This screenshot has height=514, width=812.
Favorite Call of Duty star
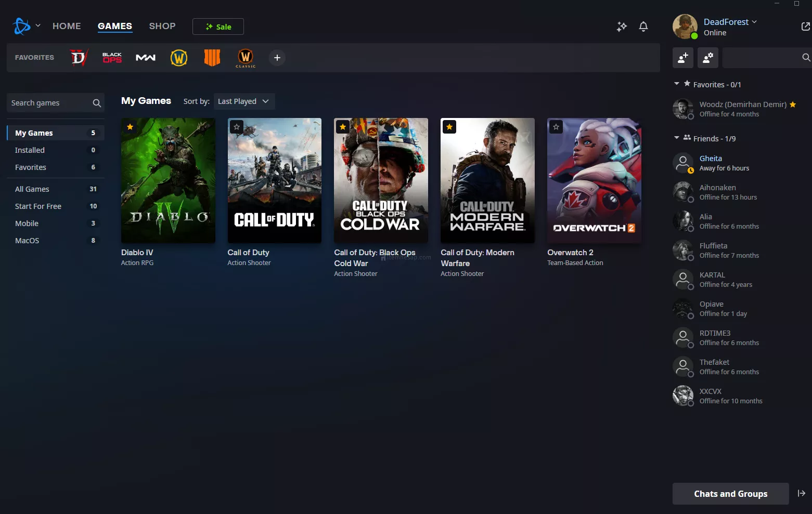pos(237,127)
